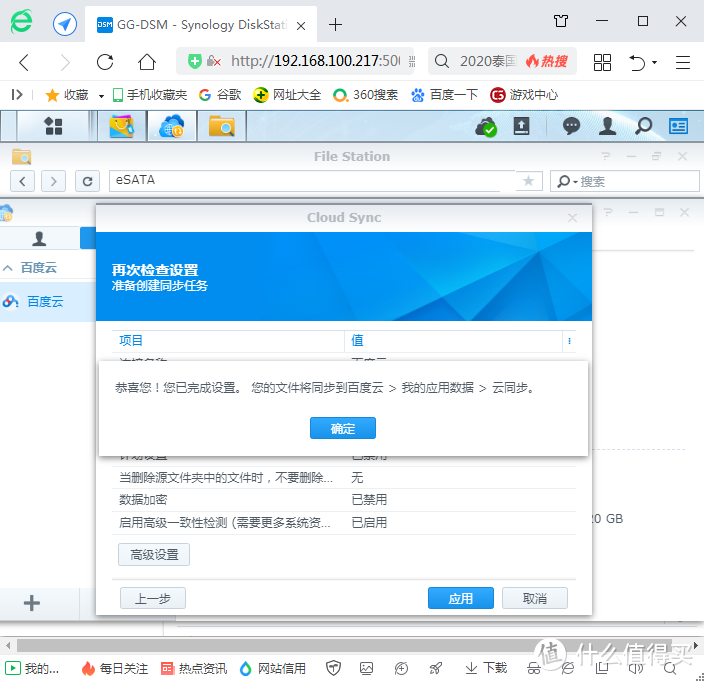704x681 pixels.
Task: Click the 应用 apply button
Action: tap(461, 598)
